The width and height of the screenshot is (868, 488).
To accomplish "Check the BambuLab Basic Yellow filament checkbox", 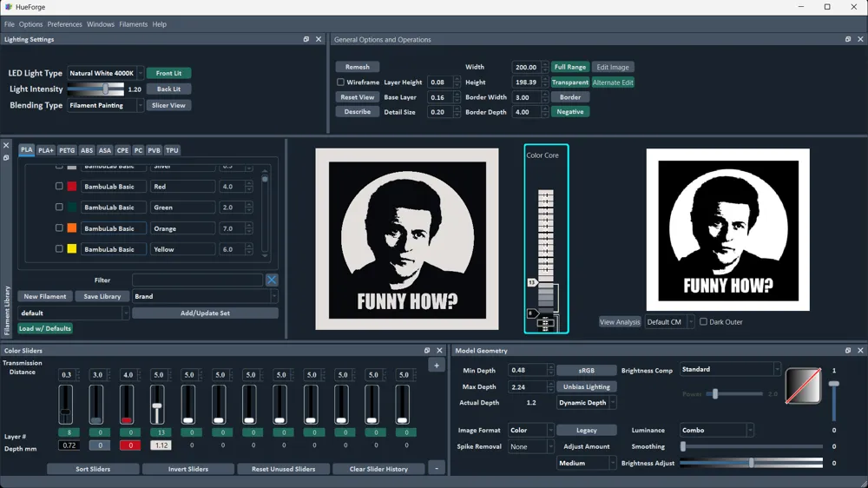I will point(59,248).
